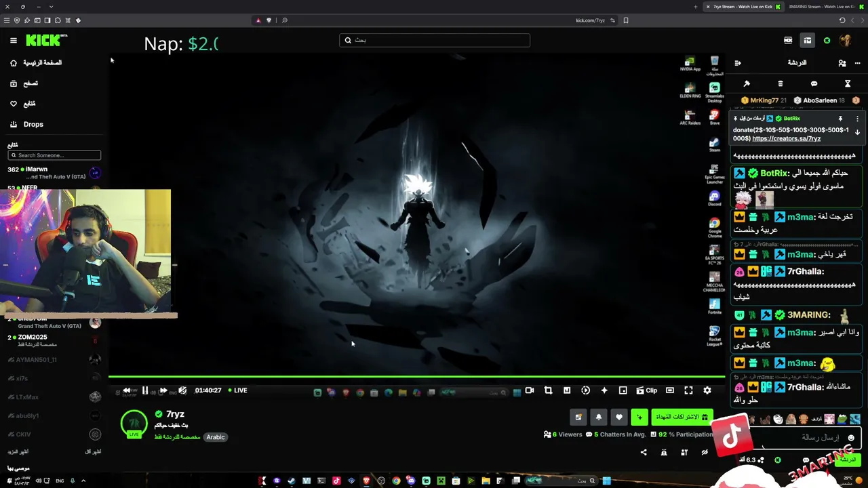The image size is (868, 488).
Task: Toggle picture-in-picture mini player
Action: [x=623, y=390]
